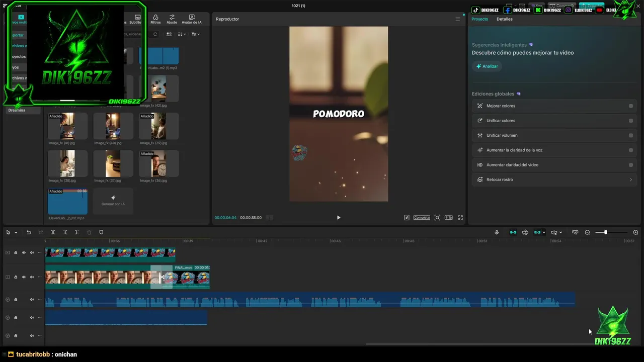Screen dimensions: 644x362
Task: Select the Image_fx (38).jpg thumbnail
Action: [x=67, y=163]
